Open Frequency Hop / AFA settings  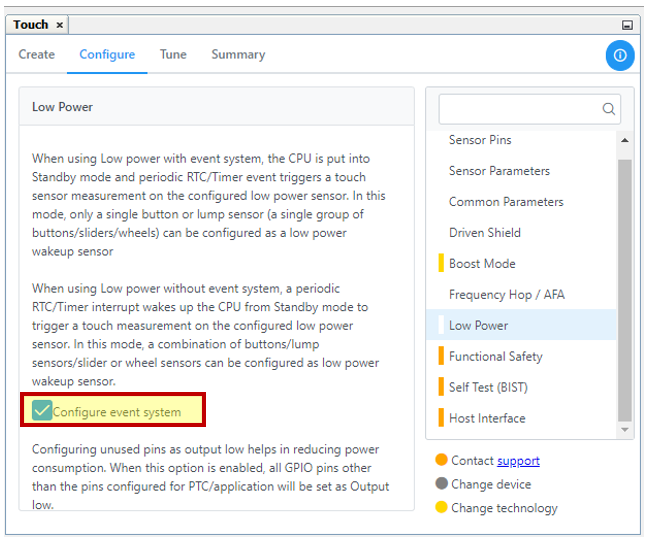[506, 295]
